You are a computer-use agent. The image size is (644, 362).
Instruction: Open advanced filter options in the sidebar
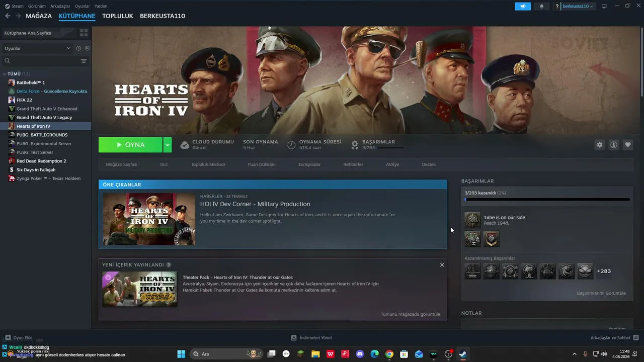[x=84, y=61]
